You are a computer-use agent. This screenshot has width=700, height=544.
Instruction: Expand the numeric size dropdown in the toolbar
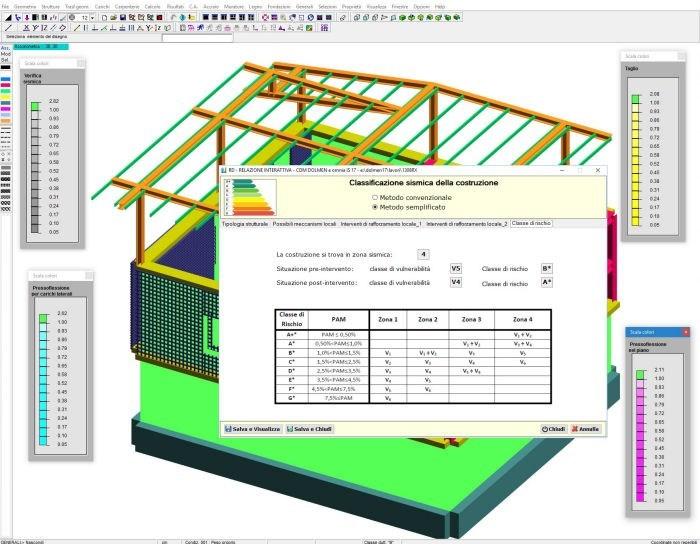(92, 17)
